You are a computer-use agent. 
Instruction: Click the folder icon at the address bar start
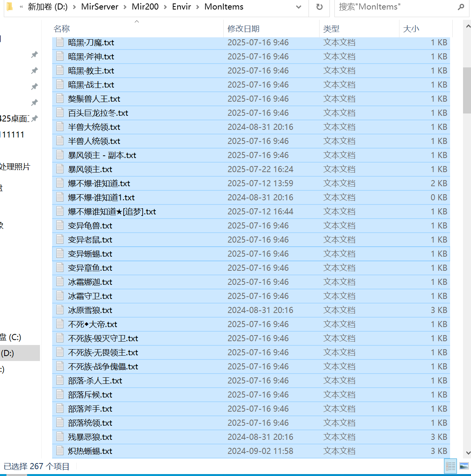(10, 6)
